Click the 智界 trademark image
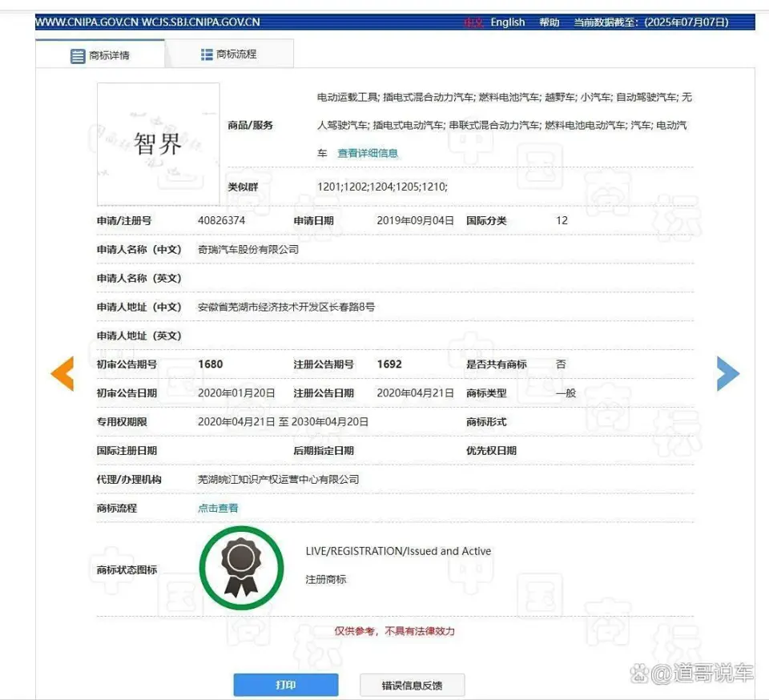The image size is (769, 700). (x=159, y=144)
